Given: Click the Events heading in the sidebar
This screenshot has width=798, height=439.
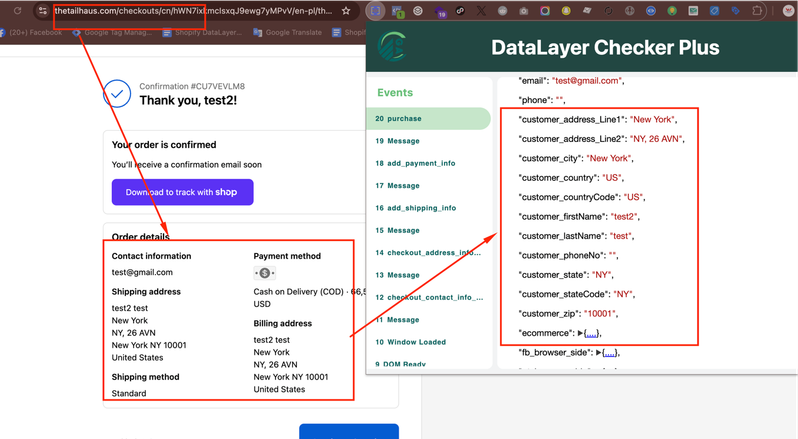Looking at the screenshot, I should 395,93.
